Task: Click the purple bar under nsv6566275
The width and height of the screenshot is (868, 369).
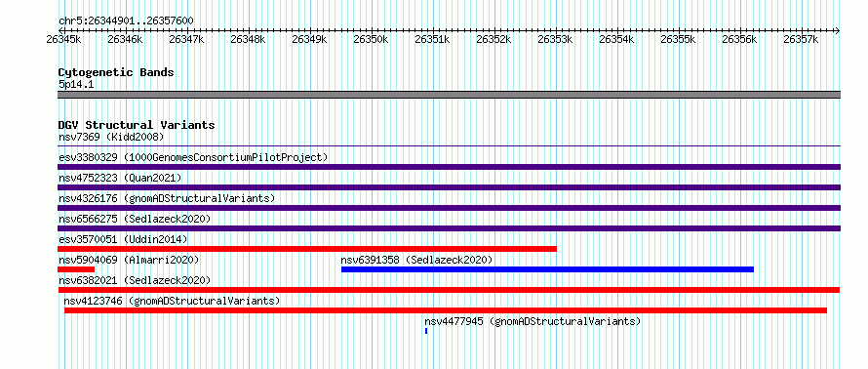Action: click(449, 228)
